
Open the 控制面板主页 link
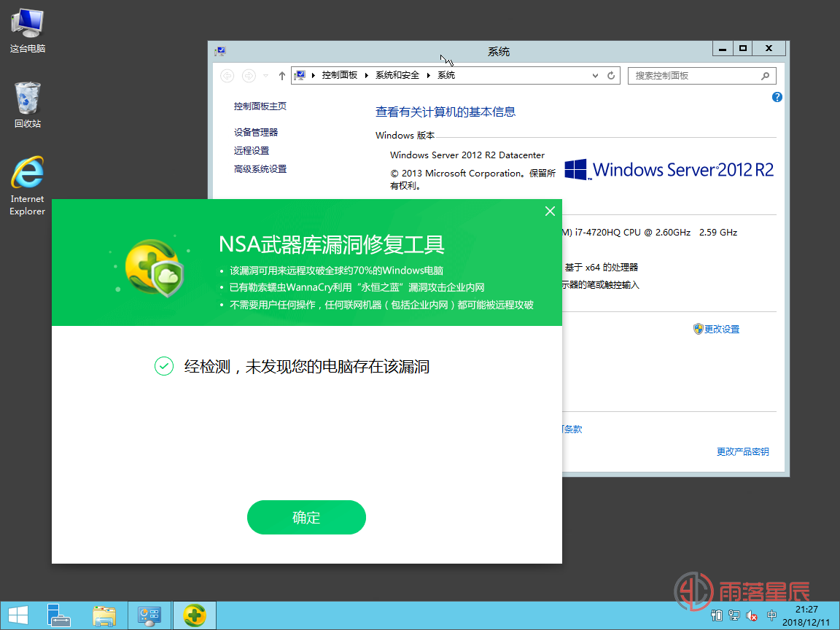tap(260, 106)
